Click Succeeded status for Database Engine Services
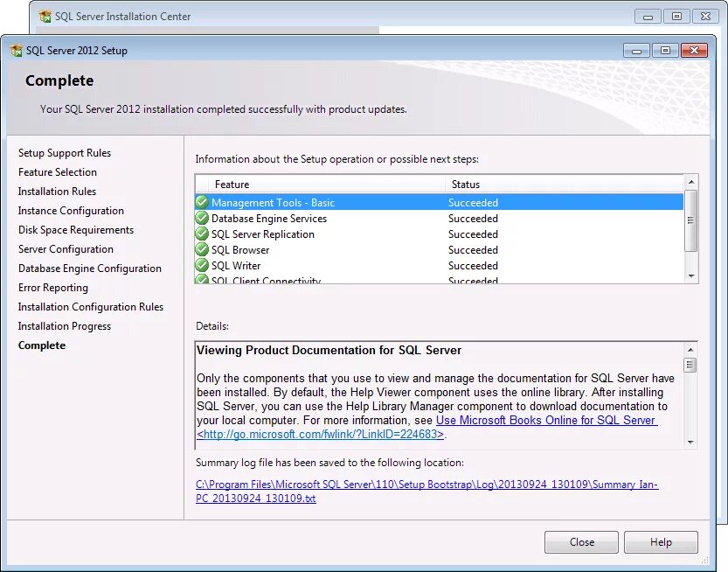 coord(473,219)
